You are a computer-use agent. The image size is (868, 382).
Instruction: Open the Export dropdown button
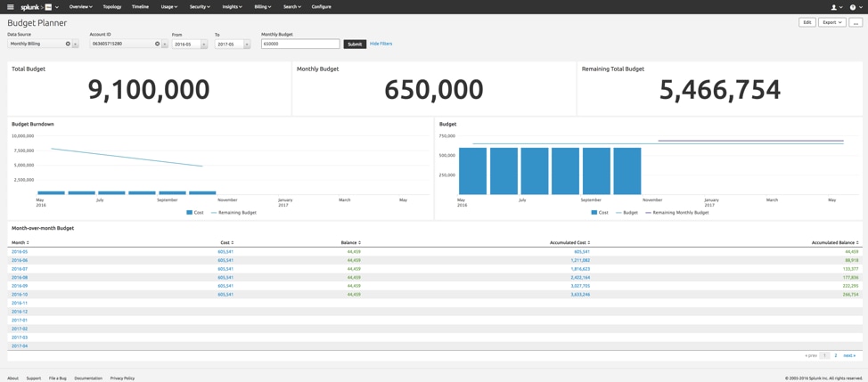click(x=832, y=22)
